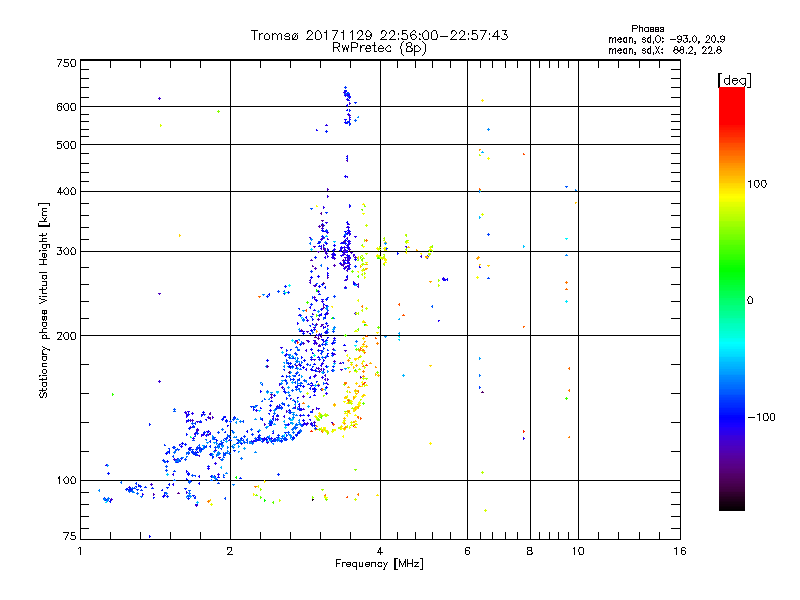The height and width of the screenshot is (600, 800).
Task: Click the '750' y-axis tick label
Action: point(66,63)
